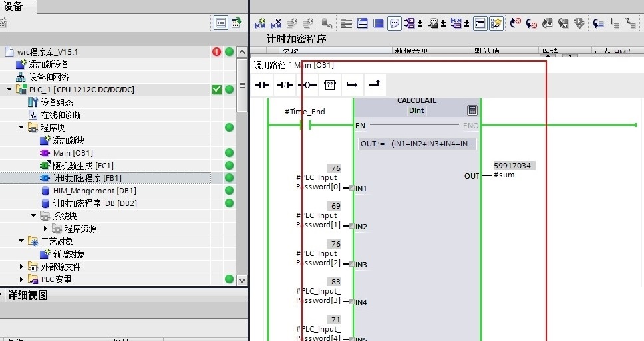The width and height of the screenshot is (644, 341).
Task: Click the blue panel layout icon
Action: tap(379, 23)
